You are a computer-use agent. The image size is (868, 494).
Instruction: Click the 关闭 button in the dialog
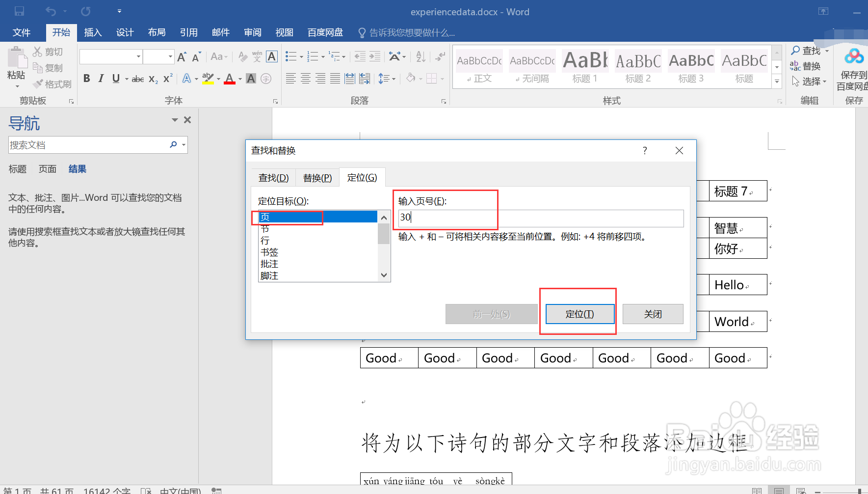[x=653, y=314]
